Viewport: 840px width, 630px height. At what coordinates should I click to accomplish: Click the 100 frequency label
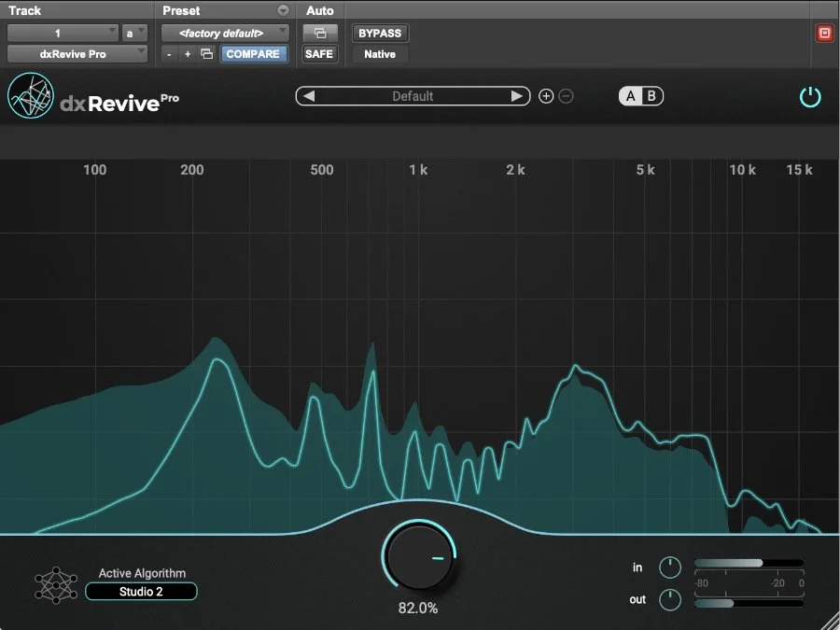coord(95,170)
